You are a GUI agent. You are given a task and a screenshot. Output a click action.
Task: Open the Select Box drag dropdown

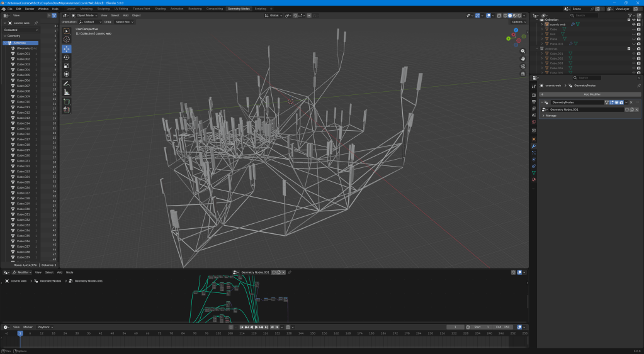124,22
